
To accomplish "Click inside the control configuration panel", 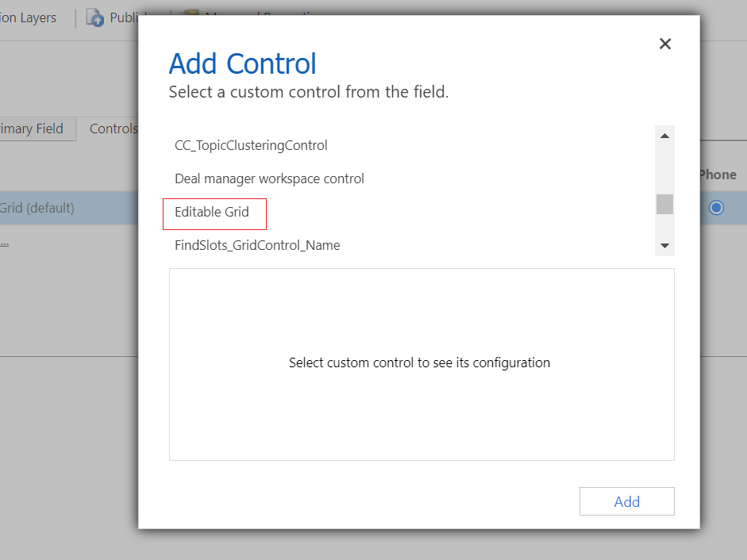I will point(422,364).
